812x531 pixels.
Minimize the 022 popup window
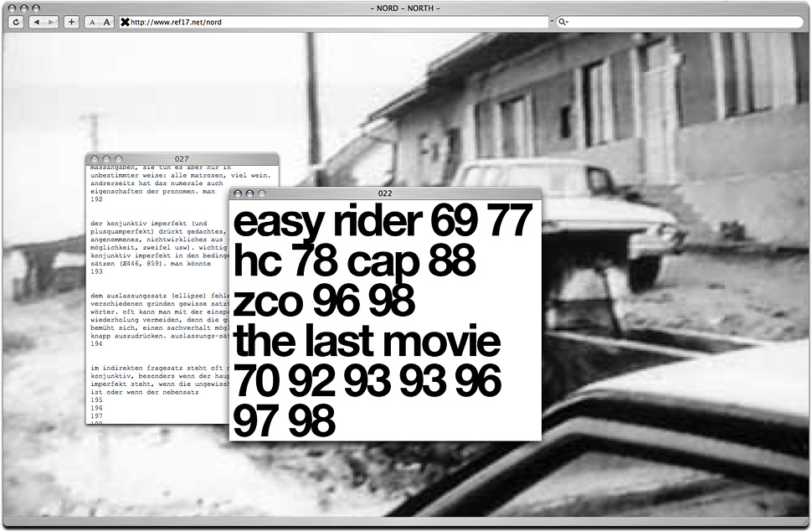[x=249, y=193]
